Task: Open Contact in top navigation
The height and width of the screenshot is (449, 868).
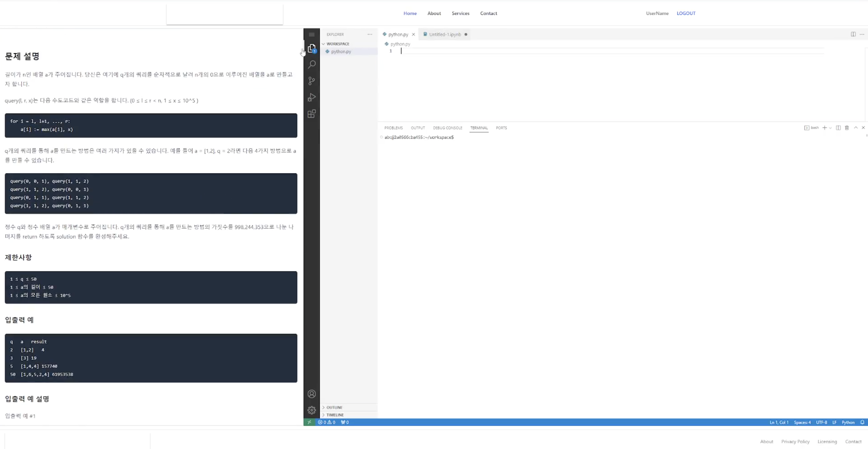Action: [x=488, y=13]
